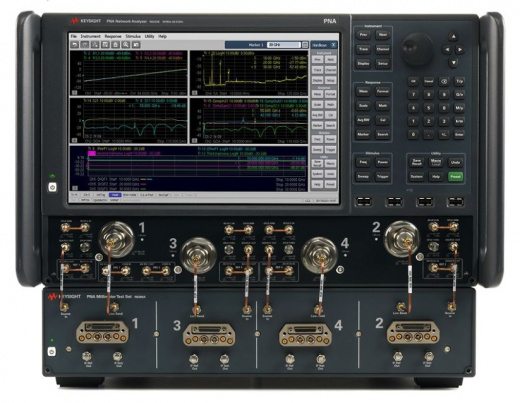Push the front-panel Freq key
Screen dimensions: 520x403
(x=363, y=162)
